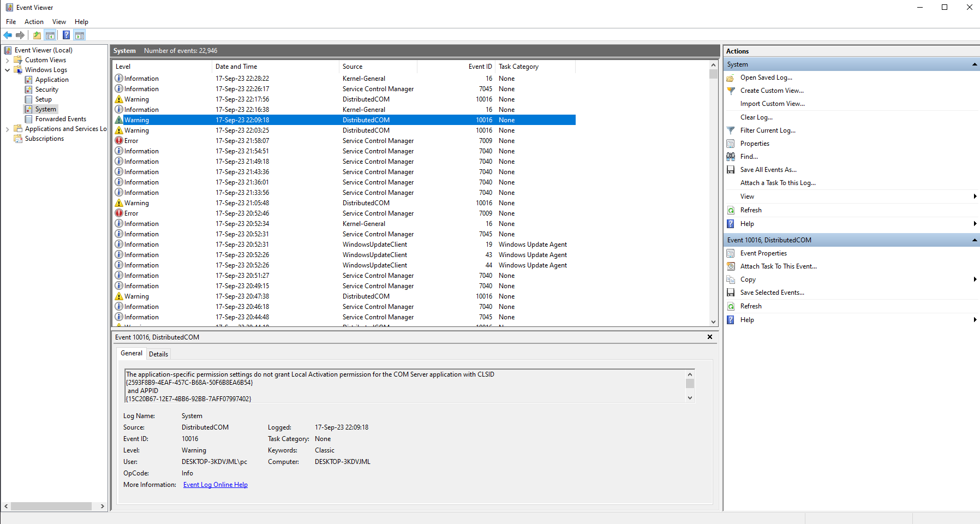Sort by the Source column header
This screenshot has height=524, width=980.
coord(378,67)
